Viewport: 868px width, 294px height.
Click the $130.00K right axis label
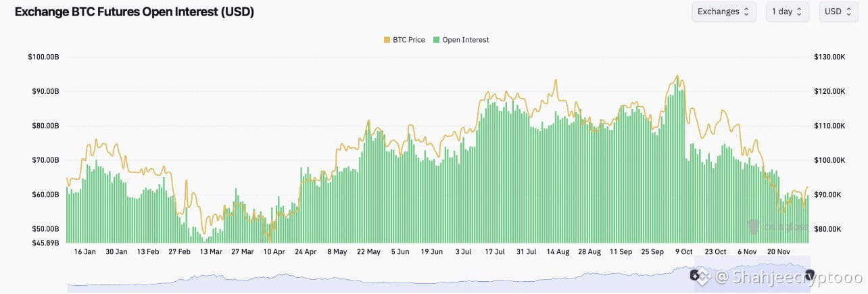(x=829, y=57)
